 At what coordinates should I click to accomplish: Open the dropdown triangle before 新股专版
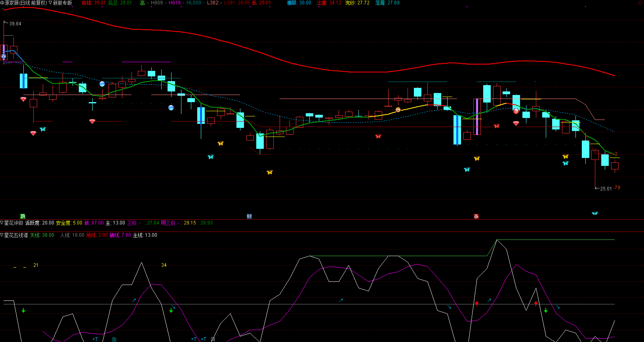click(x=50, y=3)
